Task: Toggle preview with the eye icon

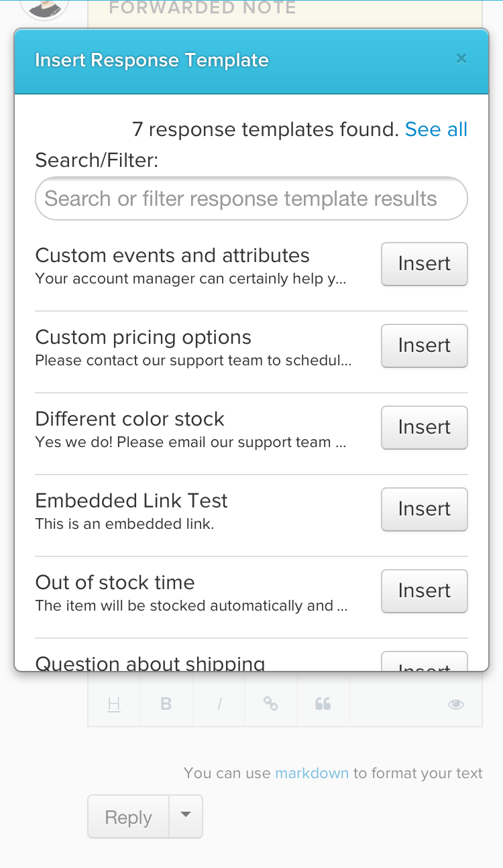Action: 456,704
